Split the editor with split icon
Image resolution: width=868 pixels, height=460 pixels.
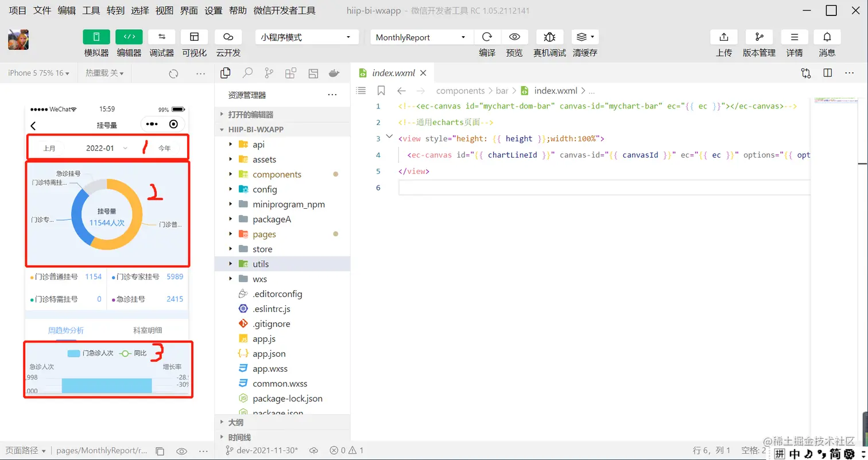[x=827, y=73]
